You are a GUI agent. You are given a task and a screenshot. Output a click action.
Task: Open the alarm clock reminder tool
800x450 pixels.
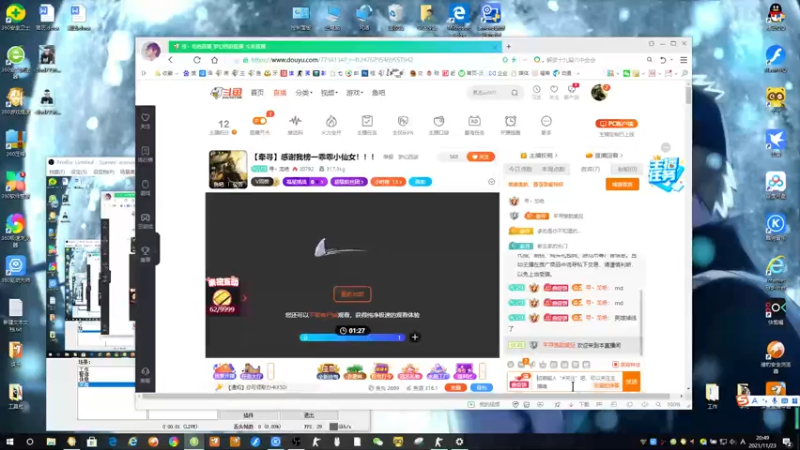[x=510, y=121]
